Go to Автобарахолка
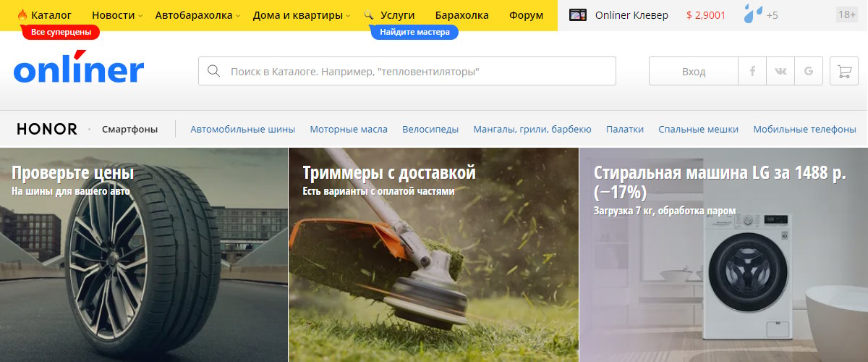The image size is (868, 362). click(194, 15)
